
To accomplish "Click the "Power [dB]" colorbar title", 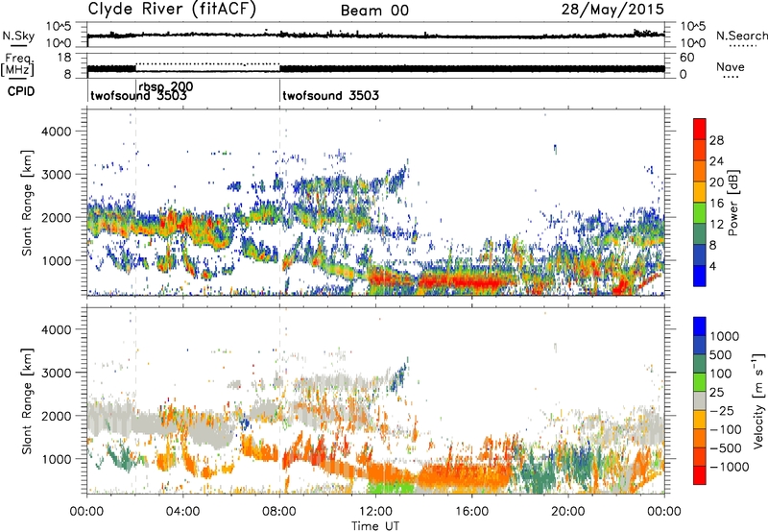I will point(732,203).
